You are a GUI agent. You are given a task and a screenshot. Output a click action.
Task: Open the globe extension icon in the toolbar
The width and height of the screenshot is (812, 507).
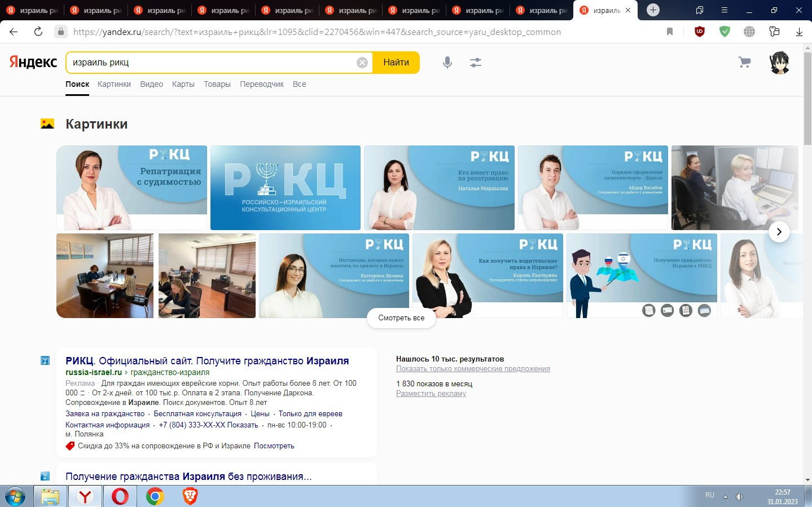click(x=749, y=32)
